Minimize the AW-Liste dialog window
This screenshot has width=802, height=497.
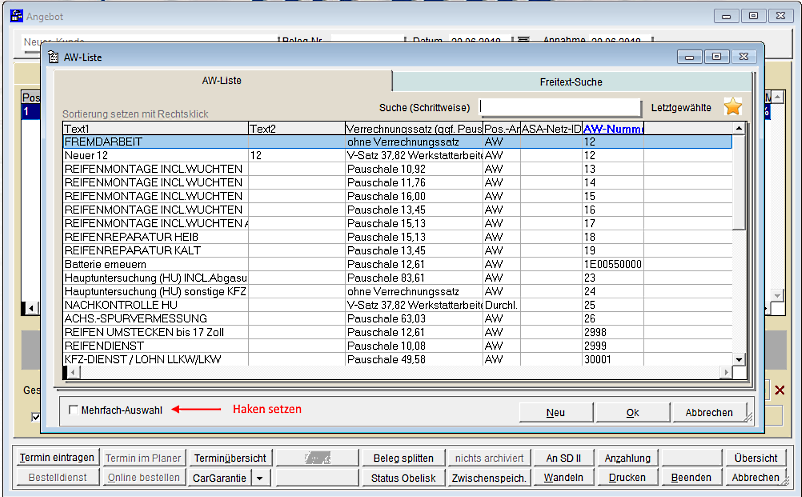pos(690,57)
